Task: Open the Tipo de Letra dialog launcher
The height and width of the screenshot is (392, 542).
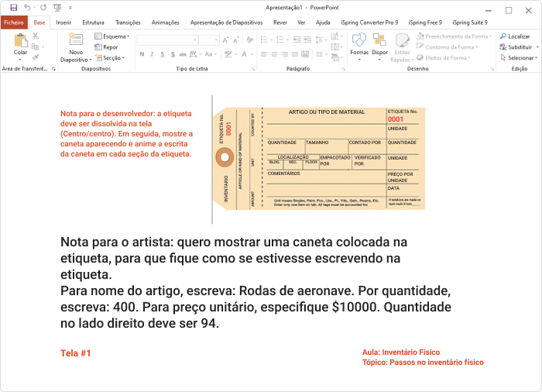Action: 253,69
